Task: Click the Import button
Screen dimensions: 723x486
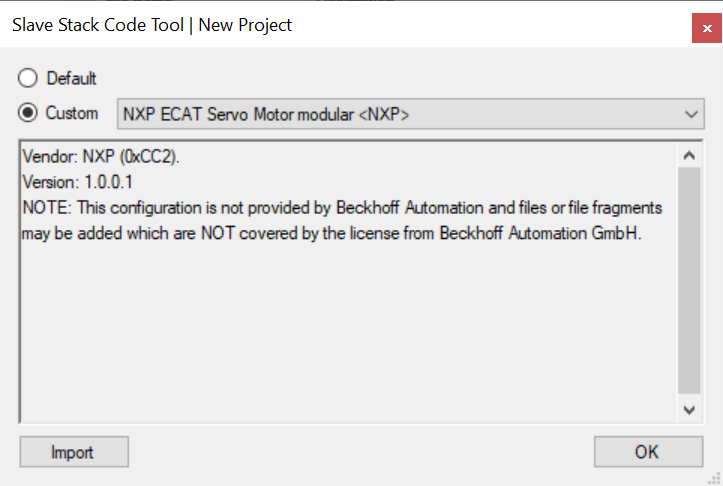Action: (74, 452)
